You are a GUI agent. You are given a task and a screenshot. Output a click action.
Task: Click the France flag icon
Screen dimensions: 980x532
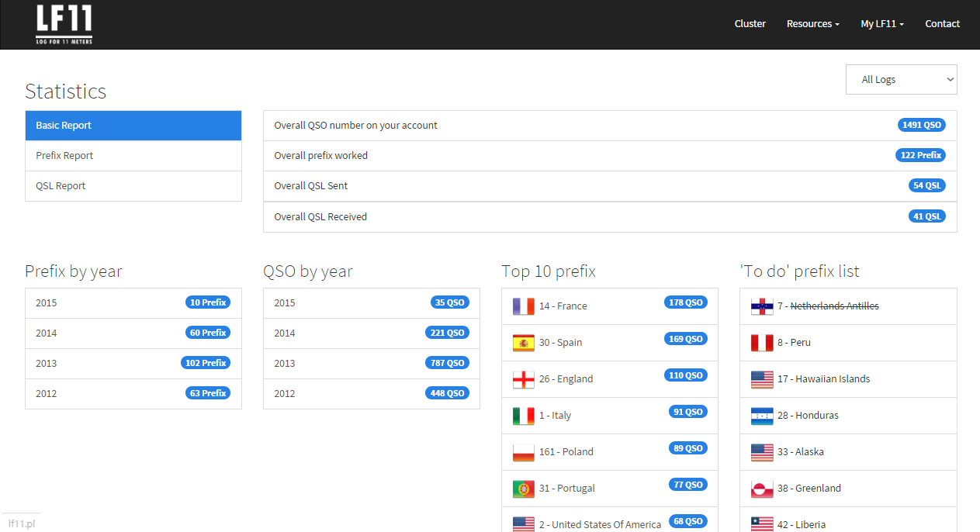(x=523, y=306)
